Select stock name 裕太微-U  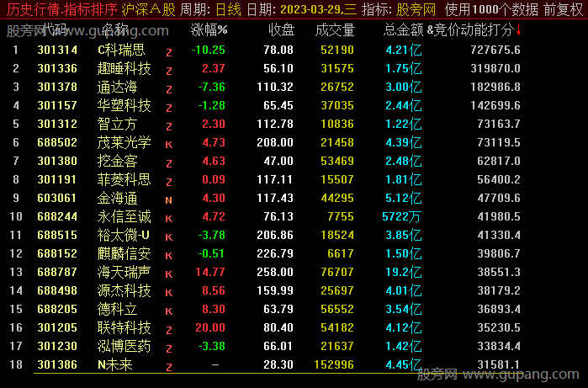[124, 235]
